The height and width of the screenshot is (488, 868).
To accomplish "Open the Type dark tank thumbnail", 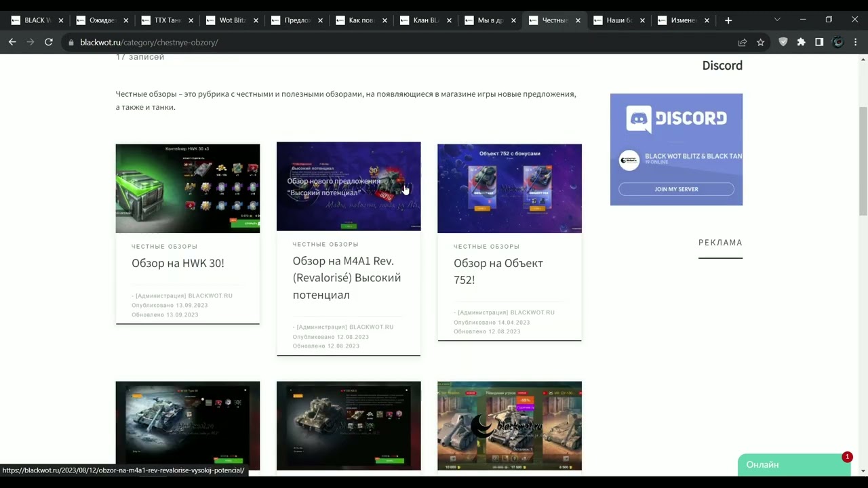I will [x=188, y=426].
